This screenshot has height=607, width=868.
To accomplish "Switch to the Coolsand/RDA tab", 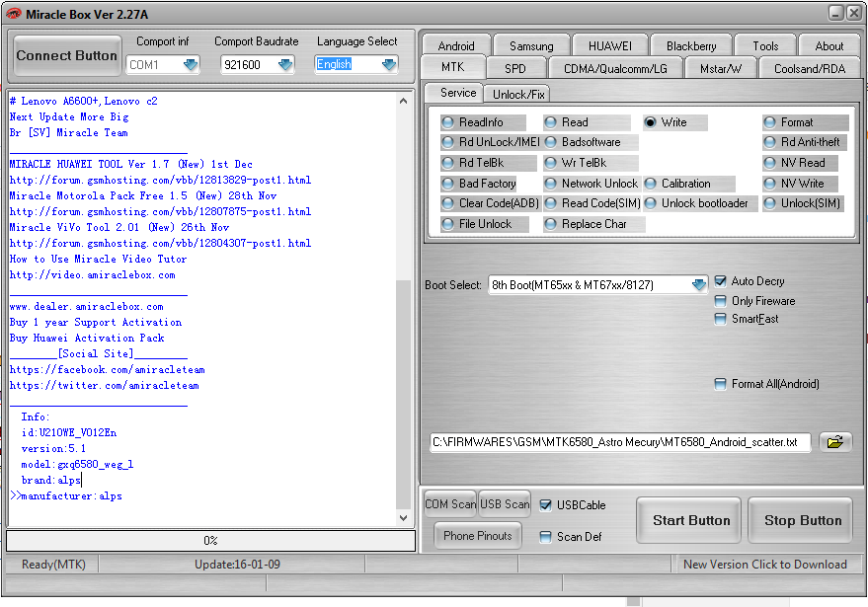I will pyautogui.click(x=810, y=69).
